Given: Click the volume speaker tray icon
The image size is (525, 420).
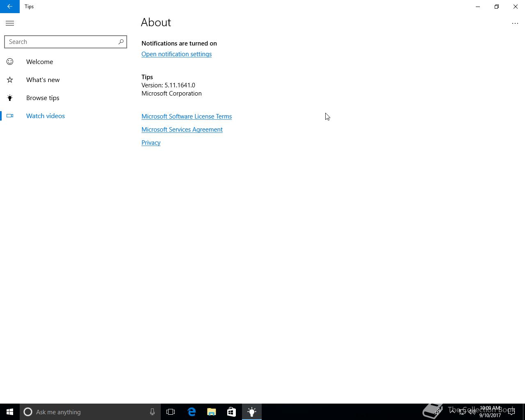Looking at the screenshot, I should (x=472, y=412).
